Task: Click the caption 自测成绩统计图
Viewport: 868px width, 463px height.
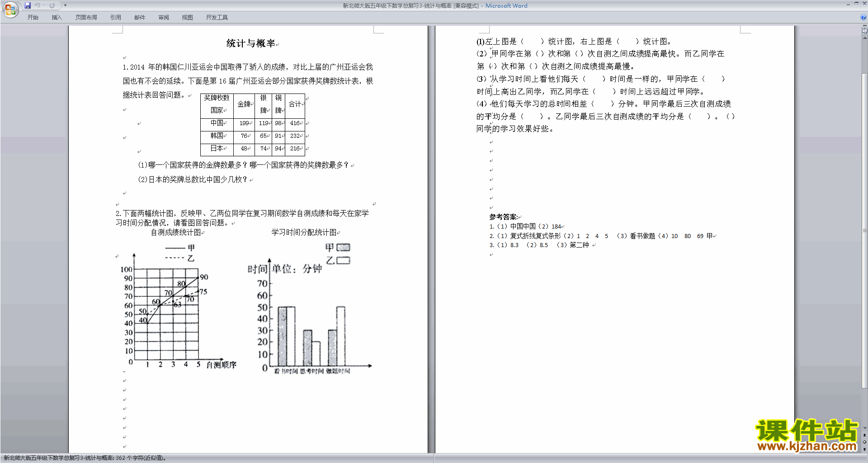Action: point(176,232)
